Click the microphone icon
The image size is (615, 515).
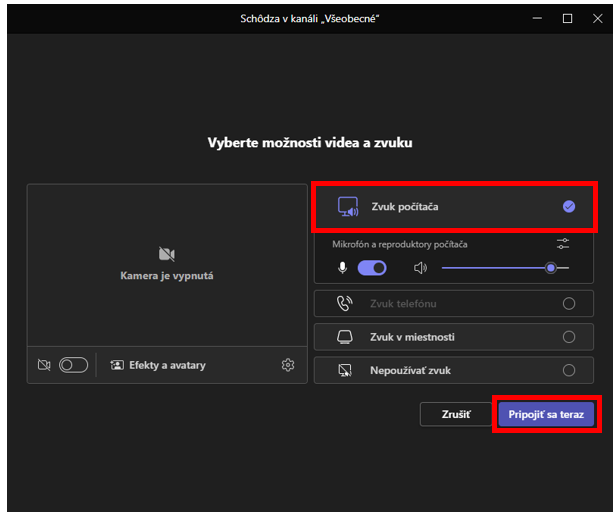pyautogui.click(x=342, y=268)
